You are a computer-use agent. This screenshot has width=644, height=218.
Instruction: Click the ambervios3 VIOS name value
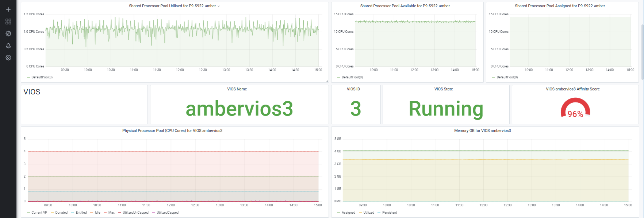239,109
